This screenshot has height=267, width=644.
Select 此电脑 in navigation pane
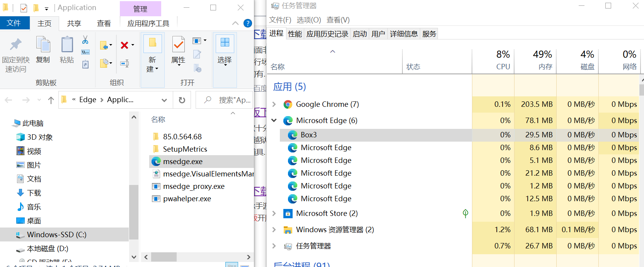click(x=33, y=123)
